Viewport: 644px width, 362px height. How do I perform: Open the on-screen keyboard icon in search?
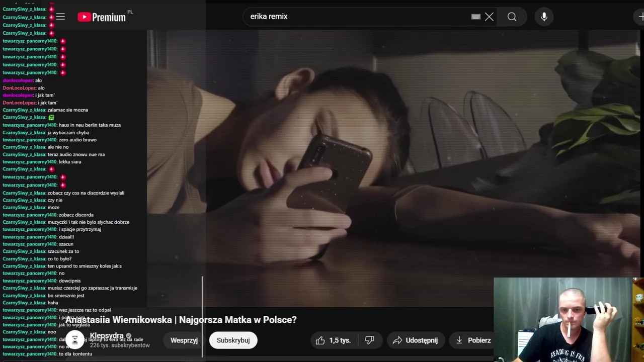[476, 17]
